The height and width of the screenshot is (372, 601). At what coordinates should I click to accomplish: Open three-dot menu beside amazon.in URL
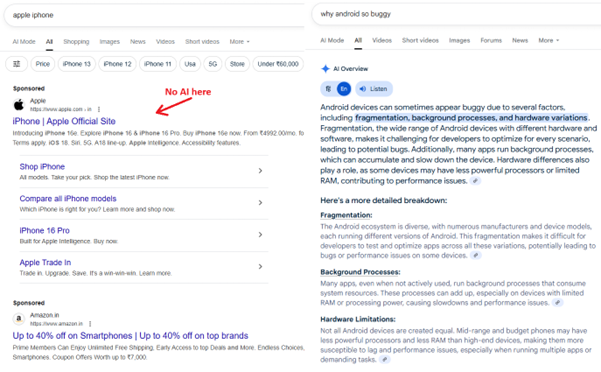pos(90,324)
